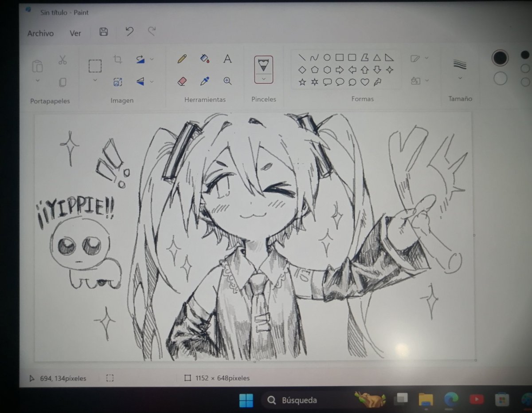The height and width of the screenshot is (413, 532).
Task: Select the Brush tool in Pinceles
Action: [x=263, y=66]
